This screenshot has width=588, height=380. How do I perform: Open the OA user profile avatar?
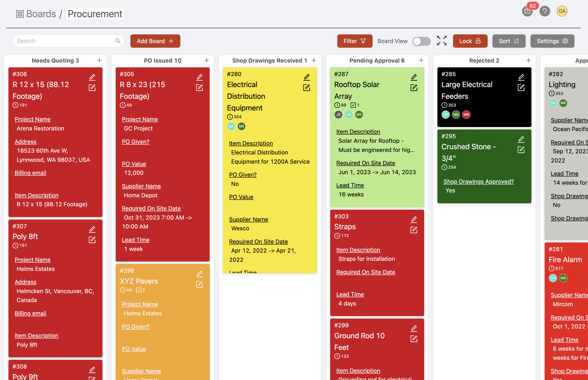click(562, 11)
